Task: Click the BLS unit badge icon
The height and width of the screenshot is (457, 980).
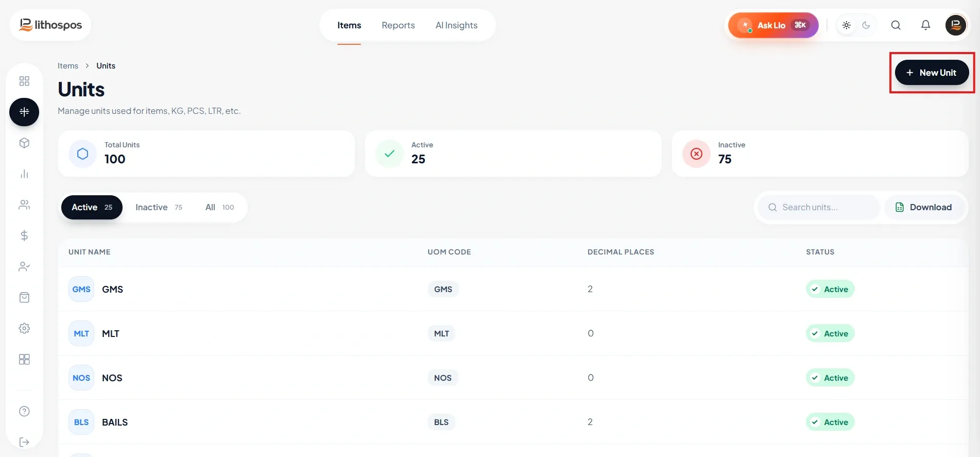Action: [x=81, y=422]
